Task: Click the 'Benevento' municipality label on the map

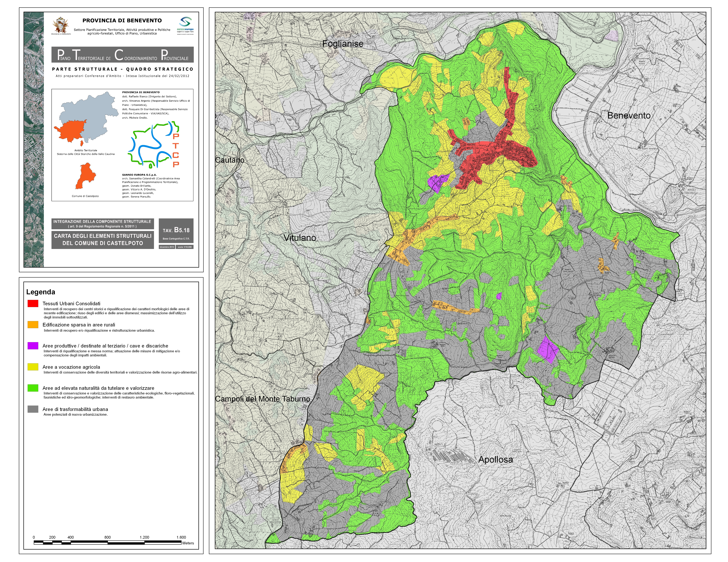Action: coord(629,115)
